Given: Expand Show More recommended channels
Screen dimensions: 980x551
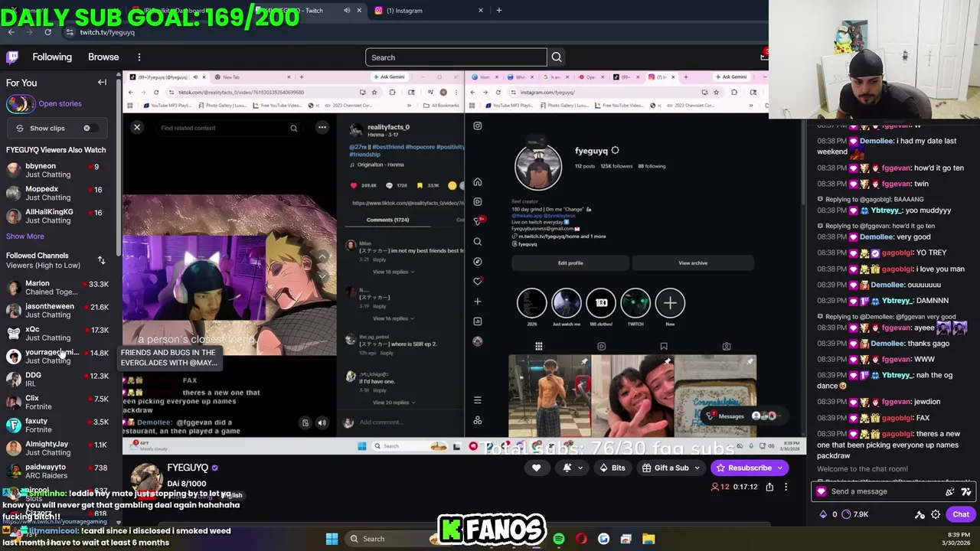Looking at the screenshot, I should click(x=25, y=236).
